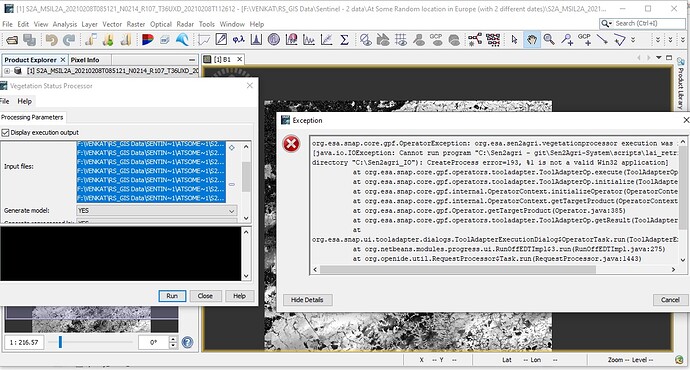Click the Hide Details button
Image resolution: width=690 pixels, height=370 pixels.
tap(307, 300)
